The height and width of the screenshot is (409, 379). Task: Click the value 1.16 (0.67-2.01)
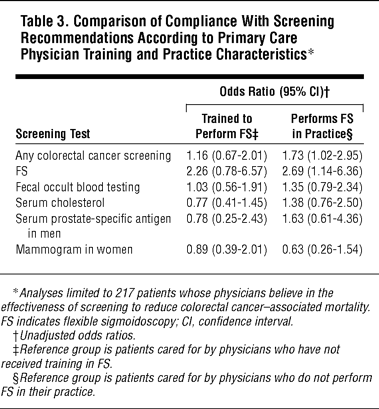tap(227, 156)
